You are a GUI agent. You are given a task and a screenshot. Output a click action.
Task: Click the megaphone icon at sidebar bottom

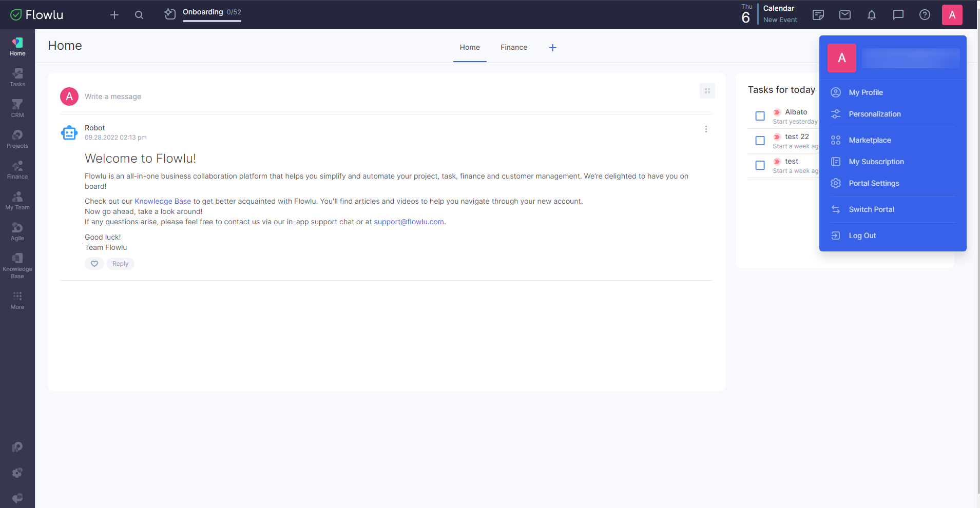point(17,498)
